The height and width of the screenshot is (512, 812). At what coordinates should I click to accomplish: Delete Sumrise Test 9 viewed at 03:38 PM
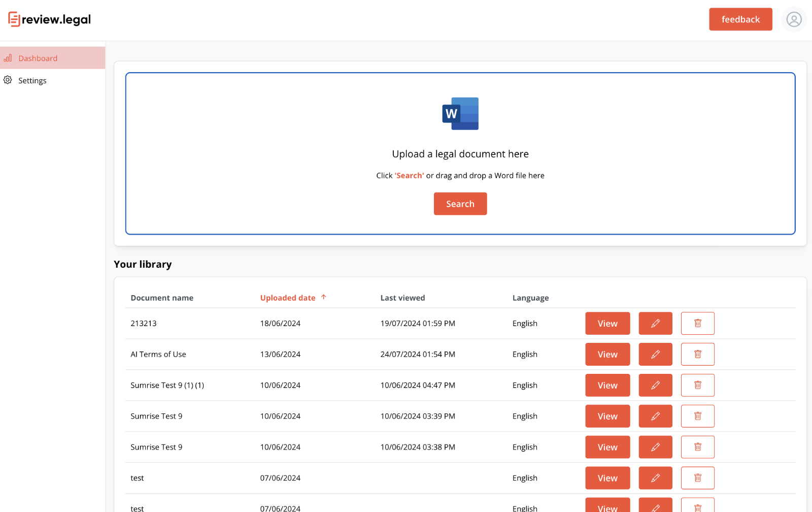[698, 447]
